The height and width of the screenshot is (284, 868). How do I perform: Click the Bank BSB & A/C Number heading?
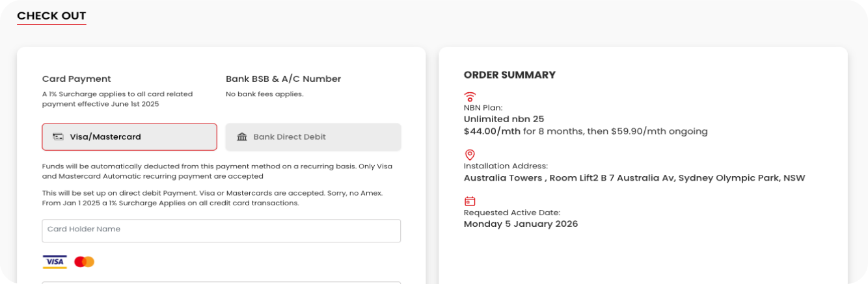(283, 79)
